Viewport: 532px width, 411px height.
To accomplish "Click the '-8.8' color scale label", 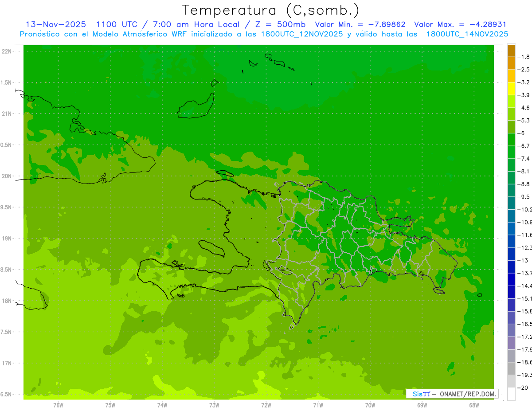I will 523,184.
